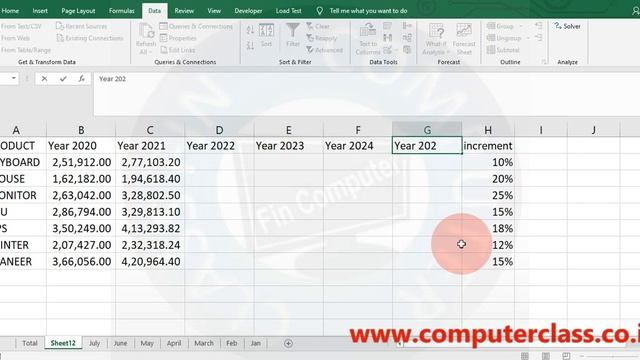Open the Formulas ribbon tab

click(122, 11)
